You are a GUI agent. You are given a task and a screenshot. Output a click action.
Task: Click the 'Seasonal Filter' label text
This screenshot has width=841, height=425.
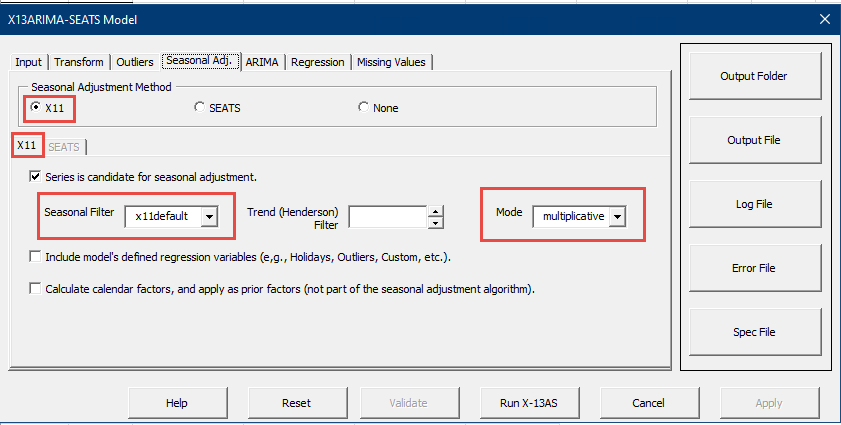tap(79, 212)
